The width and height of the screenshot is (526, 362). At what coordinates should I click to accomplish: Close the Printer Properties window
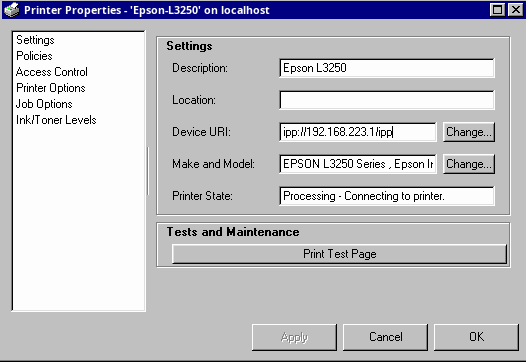[515, 10]
